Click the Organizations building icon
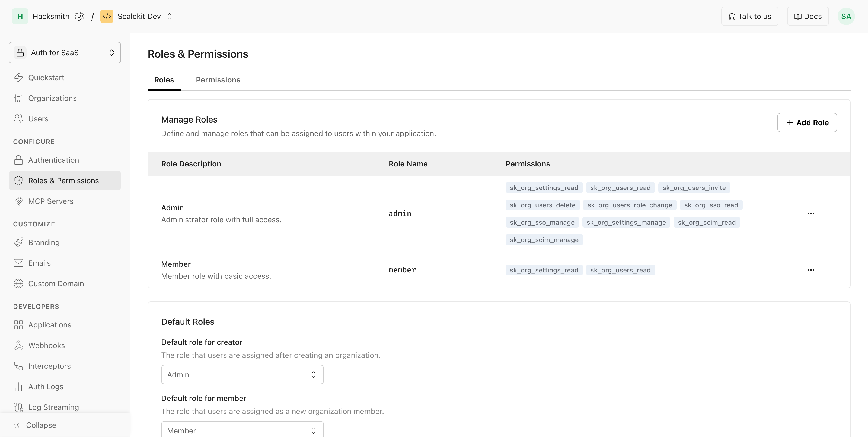 (18, 98)
